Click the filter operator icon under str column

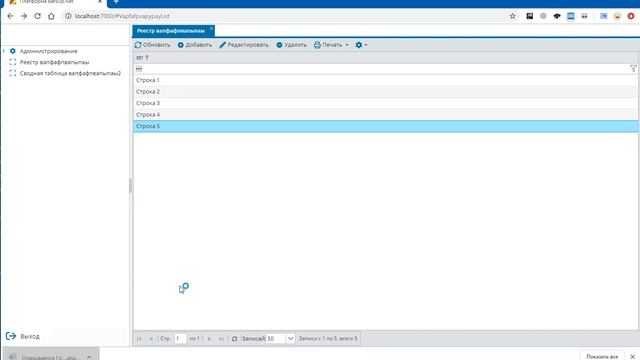tap(139, 69)
